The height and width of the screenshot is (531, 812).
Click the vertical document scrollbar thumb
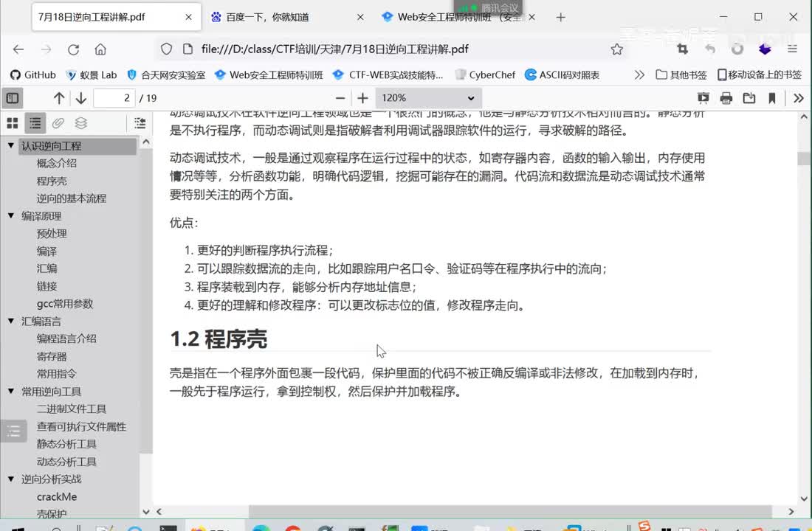[x=804, y=159]
